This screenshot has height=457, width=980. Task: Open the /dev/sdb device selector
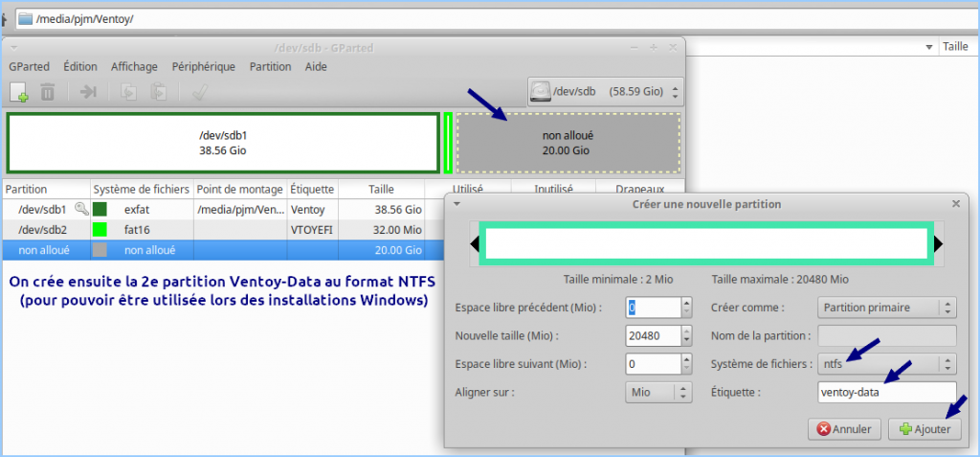[606, 91]
